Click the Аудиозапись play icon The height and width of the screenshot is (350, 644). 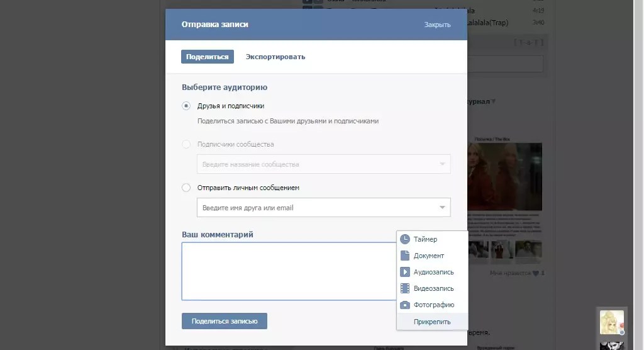pos(405,272)
